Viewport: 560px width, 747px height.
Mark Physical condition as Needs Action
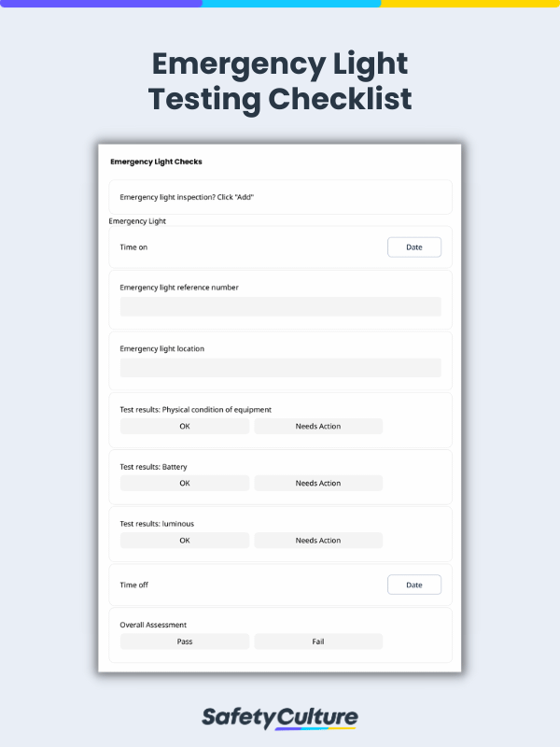coord(318,427)
